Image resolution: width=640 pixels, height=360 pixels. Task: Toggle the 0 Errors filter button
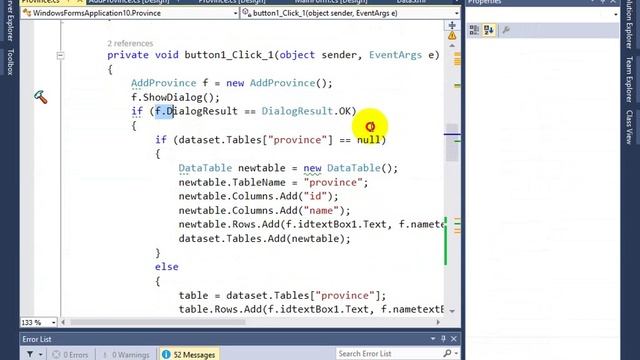(71, 354)
